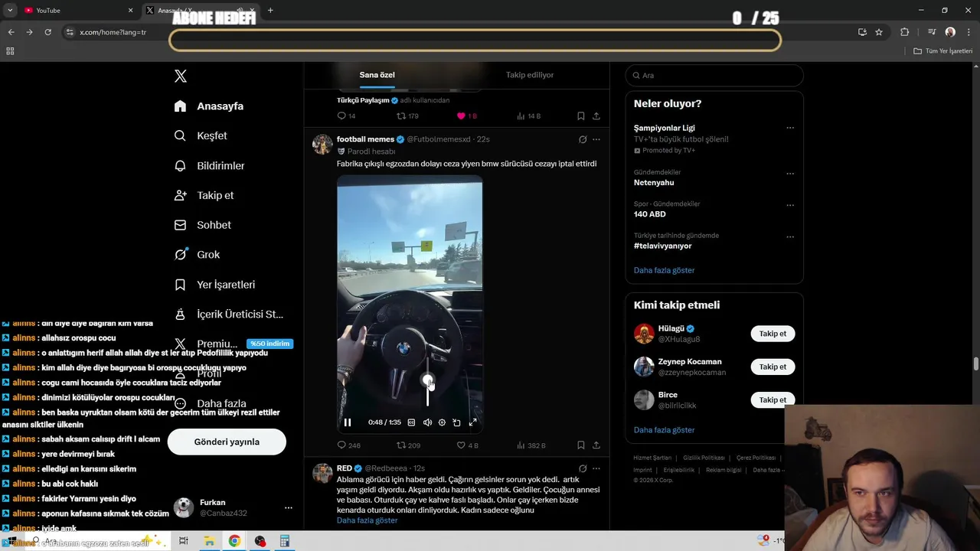Open video in picture-in-picture mode
Image resolution: width=980 pixels, height=551 pixels.
point(457,422)
